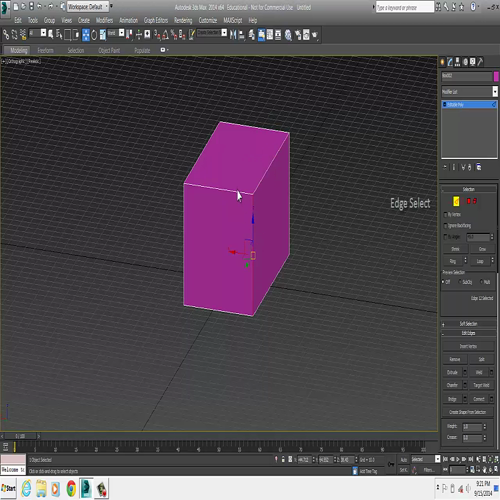Open the magenta object color swatch
This screenshot has width=500, height=500.
click(x=496, y=76)
